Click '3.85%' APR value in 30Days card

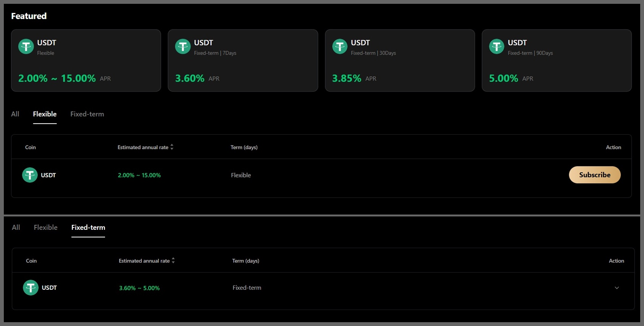[347, 78]
